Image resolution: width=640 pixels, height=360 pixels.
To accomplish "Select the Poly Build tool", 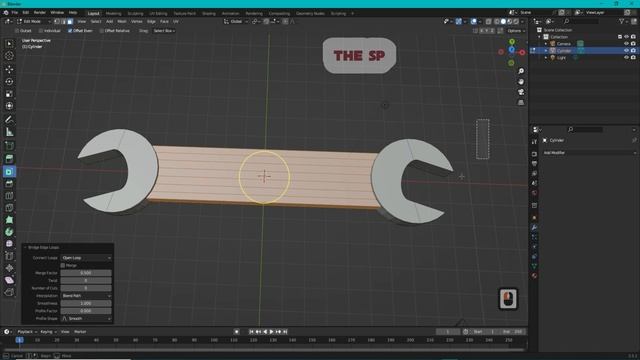I will [x=9, y=220].
